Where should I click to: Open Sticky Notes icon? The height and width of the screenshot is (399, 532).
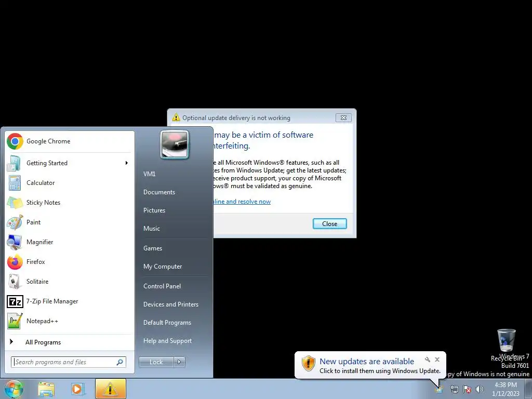tap(15, 203)
